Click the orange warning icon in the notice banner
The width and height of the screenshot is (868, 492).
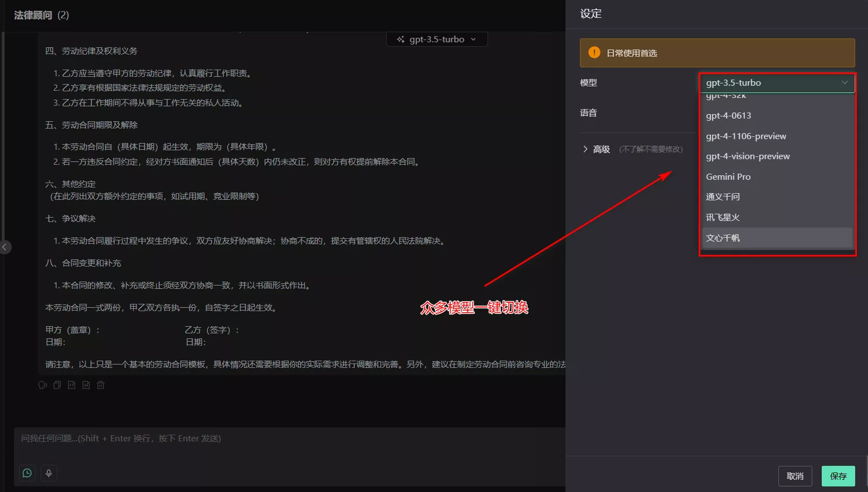point(594,53)
